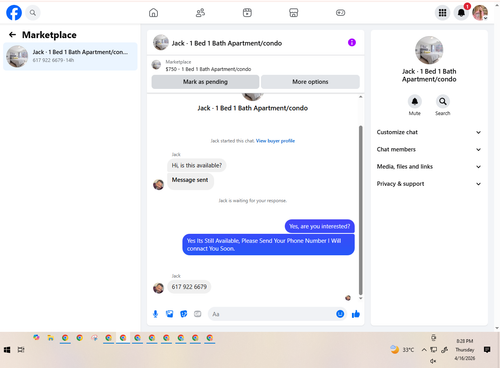The width and height of the screenshot is (500, 368).
Task: Click the taskbar clock showing Thursday
Action: pyautogui.click(x=465, y=350)
